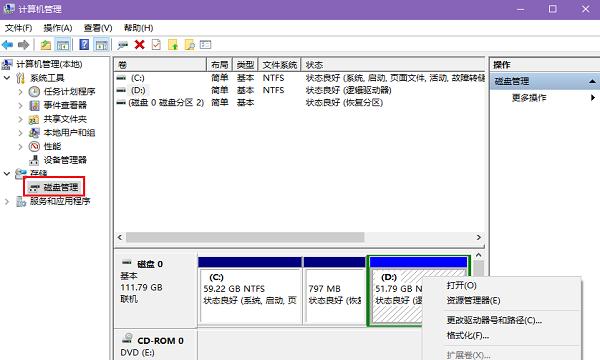Viewport: 600px width, 360px height.
Task: Choose 格式化(F)... in the context menu
Action: tap(468, 336)
